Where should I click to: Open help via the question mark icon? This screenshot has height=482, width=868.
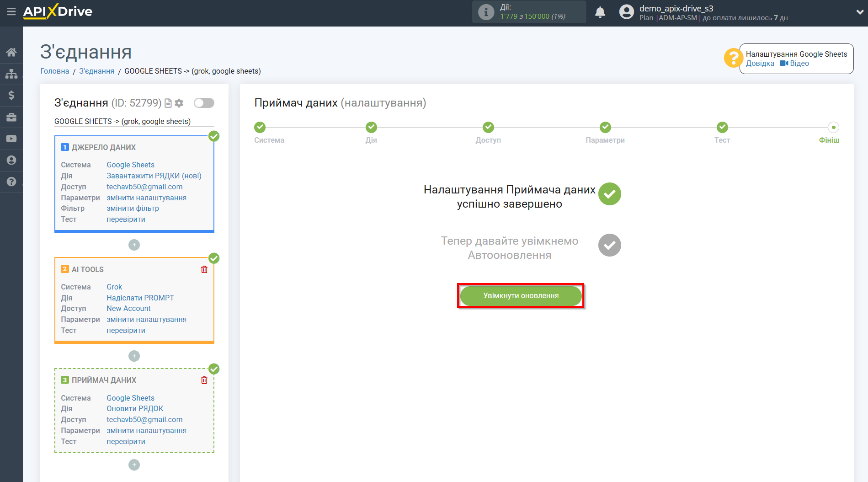point(11,182)
